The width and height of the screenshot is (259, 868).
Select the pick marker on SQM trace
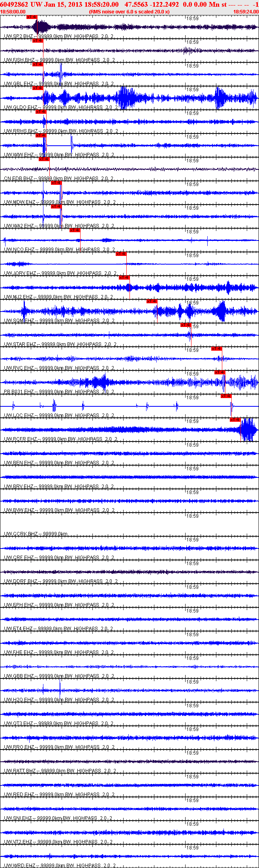click(152, 301)
